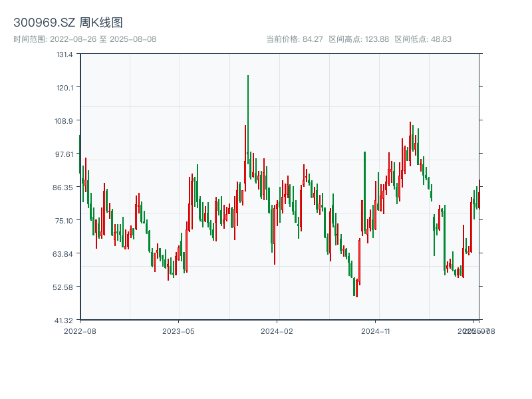532x399 pixels.
Task: Click the 2024-11 x-axis date label
Action: click(376, 331)
